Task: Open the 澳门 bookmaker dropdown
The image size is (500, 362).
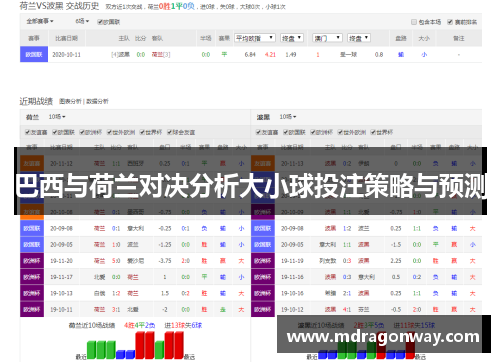Action: pyautogui.click(x=327, y=38)
